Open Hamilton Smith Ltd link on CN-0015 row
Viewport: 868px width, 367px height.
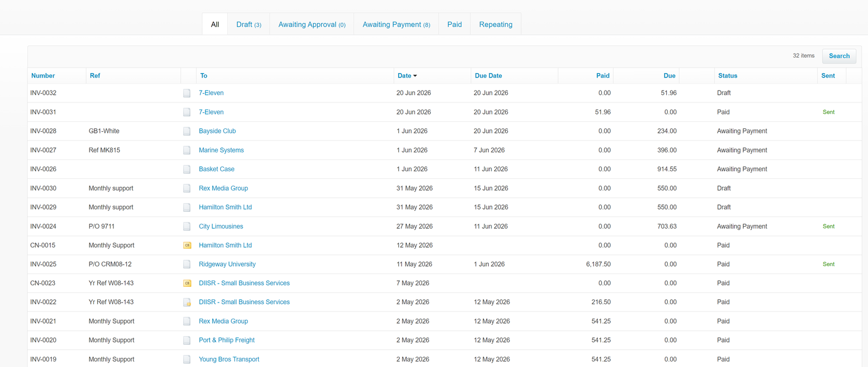coord(225,245)
